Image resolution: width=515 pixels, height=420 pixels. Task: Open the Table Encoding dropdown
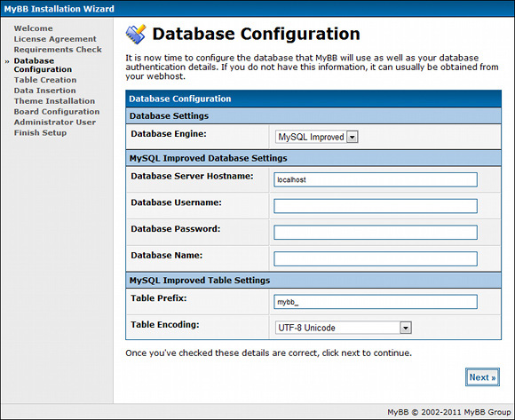(344, 328)
